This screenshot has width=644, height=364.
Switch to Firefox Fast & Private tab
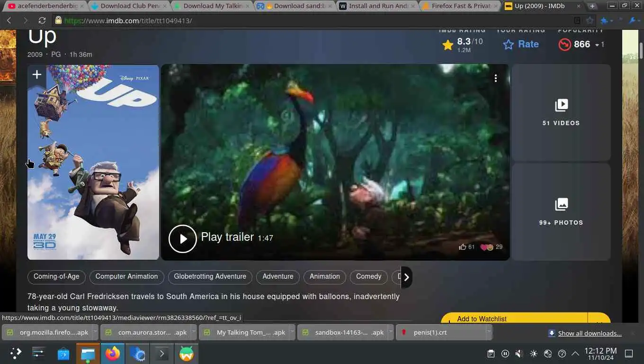tap(460, 6)
